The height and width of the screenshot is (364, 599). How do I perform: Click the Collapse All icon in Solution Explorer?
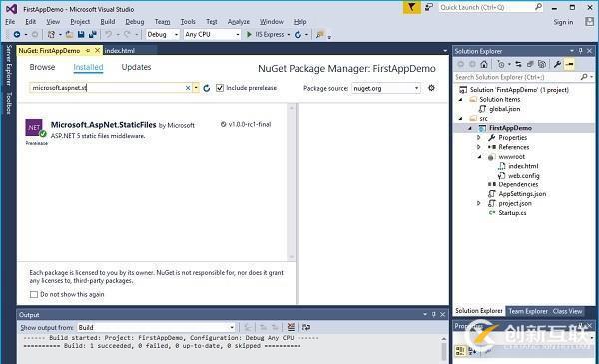pyautogui.click(x=530, y=64)
